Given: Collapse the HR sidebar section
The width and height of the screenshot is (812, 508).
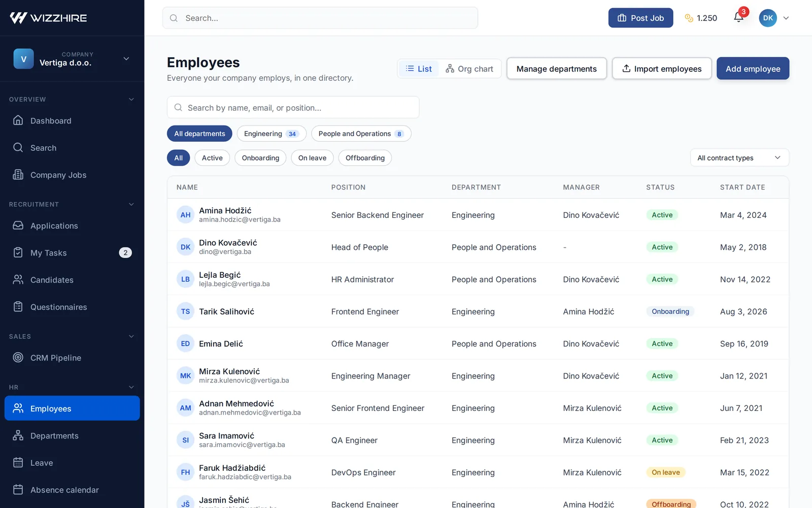Looking at the screenshot, I should [x=131, y=387].
